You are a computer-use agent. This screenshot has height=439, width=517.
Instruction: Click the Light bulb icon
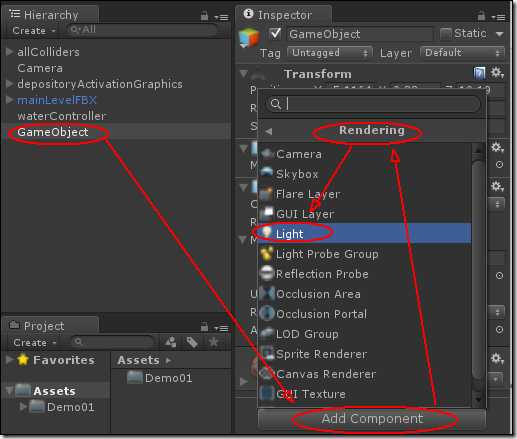pos(267,233)
